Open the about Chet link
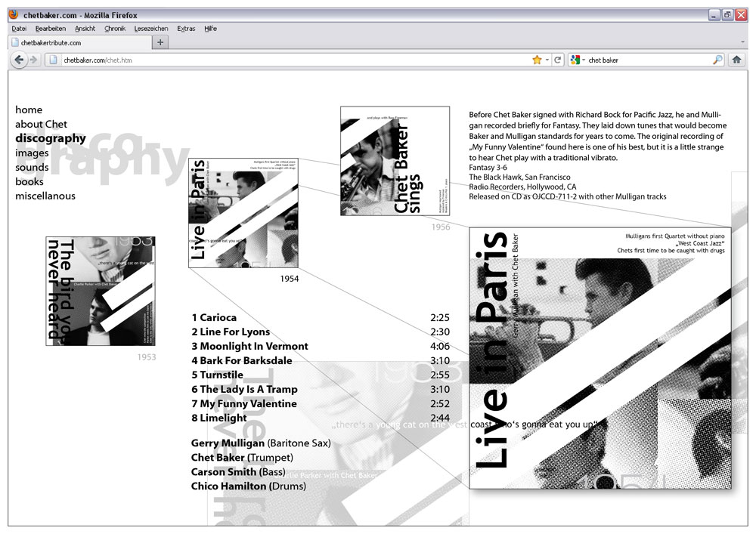This screenshot has width=756, height=534. [x=41, y=124]
